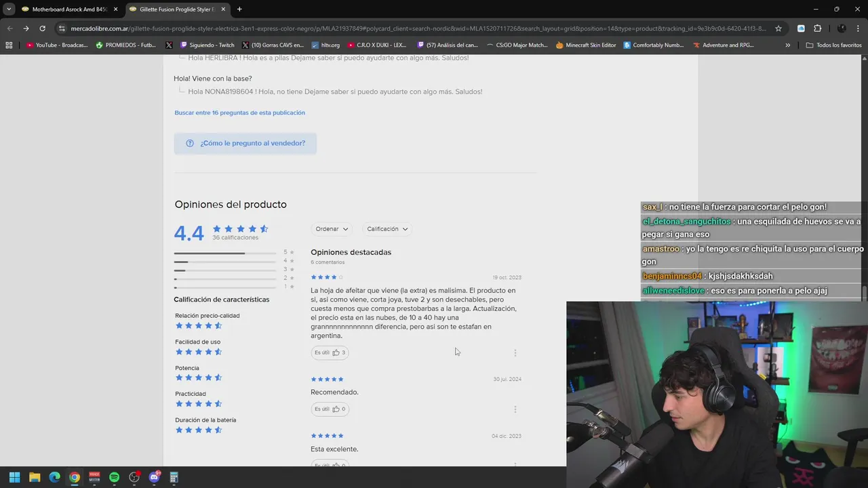Open the hltv.org bookmark
868x488 pixels.
(325, 45)
